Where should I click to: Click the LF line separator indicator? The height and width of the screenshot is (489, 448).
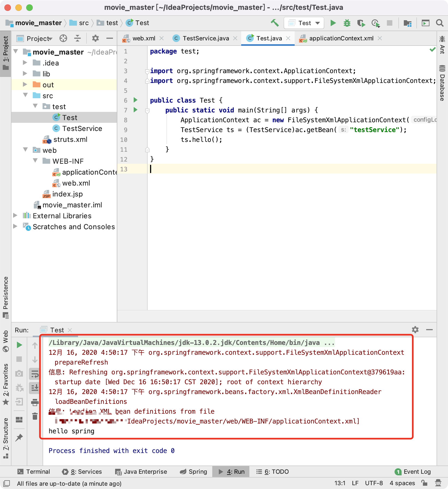(x=355, y=483)
